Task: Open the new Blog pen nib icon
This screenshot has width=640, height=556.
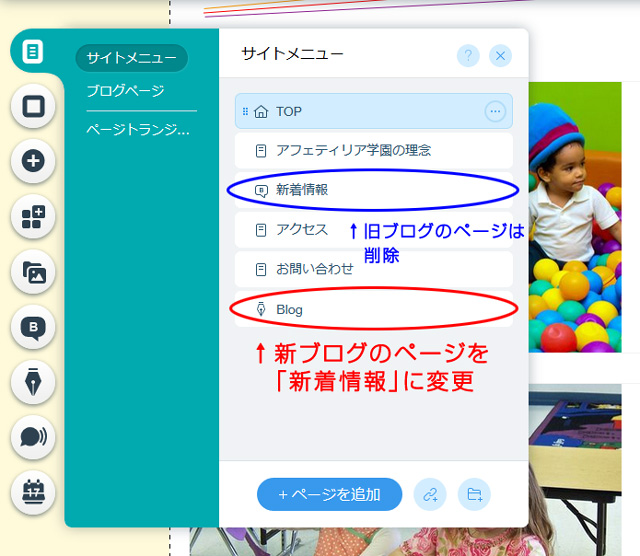Action: (33, 381)
